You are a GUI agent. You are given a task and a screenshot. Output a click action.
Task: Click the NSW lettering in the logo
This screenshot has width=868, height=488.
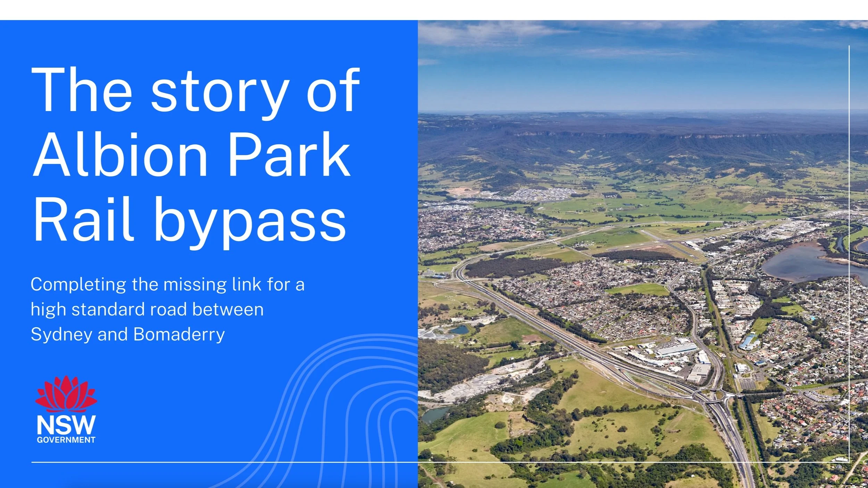(x=66, y=425)
